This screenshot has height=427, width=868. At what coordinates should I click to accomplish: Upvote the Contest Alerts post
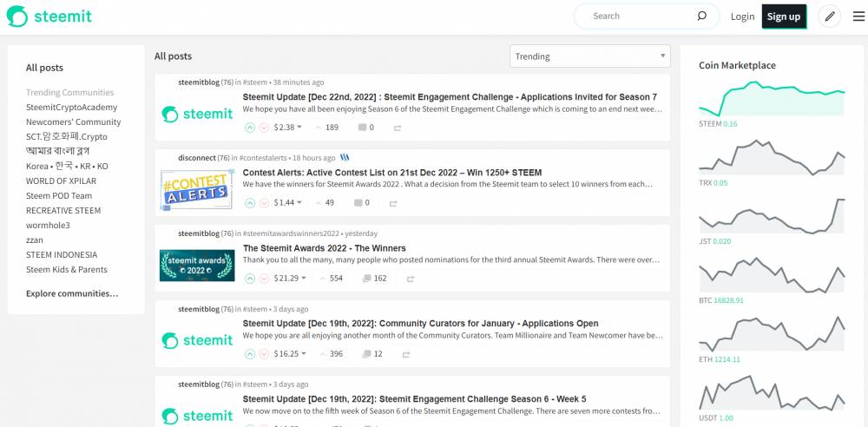(250, 203)
